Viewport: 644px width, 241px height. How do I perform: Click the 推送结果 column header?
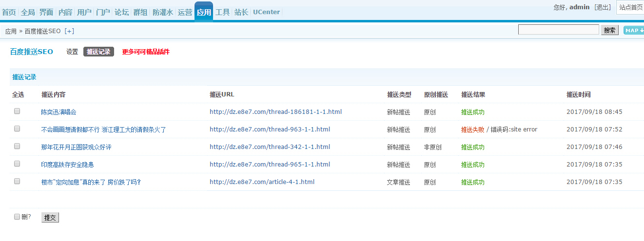coord(473,94)
